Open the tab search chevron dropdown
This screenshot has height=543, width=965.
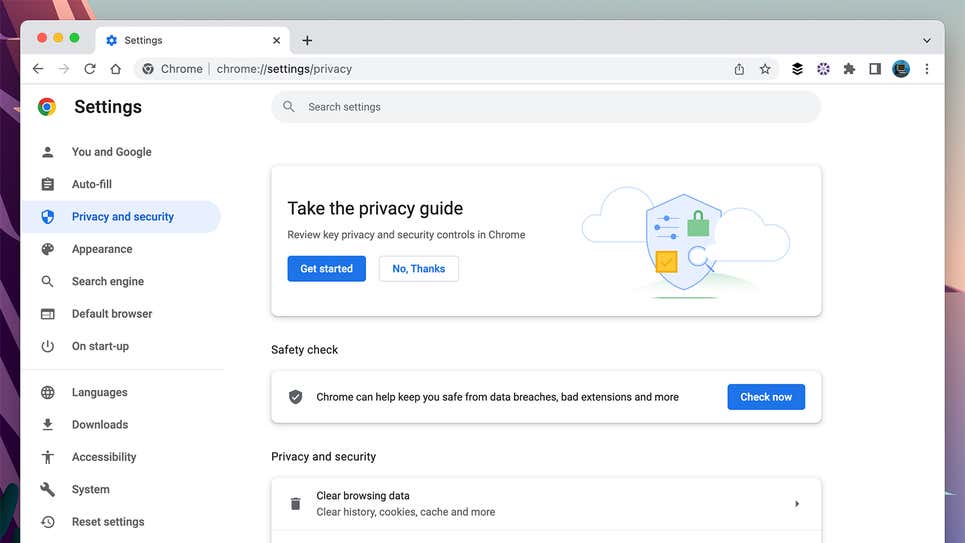927,41
